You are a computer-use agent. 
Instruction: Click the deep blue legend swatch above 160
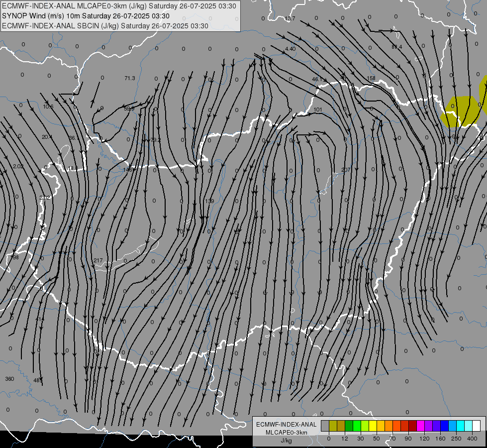coord(445,426)
